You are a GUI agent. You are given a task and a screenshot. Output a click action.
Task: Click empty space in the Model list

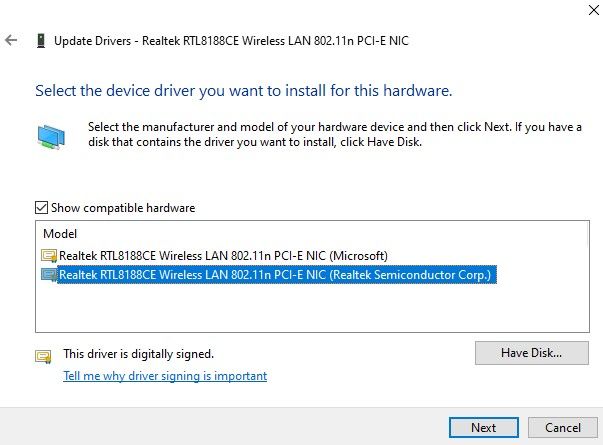coord(300,310)
